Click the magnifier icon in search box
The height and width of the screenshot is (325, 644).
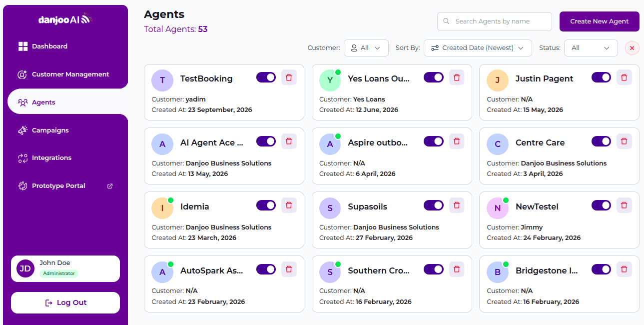(447, 21)
